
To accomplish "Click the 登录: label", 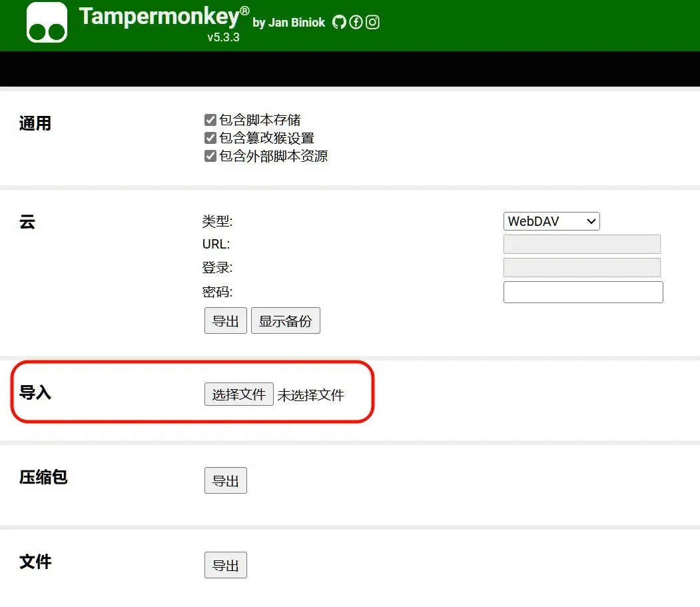I will [x=217, y=268].
